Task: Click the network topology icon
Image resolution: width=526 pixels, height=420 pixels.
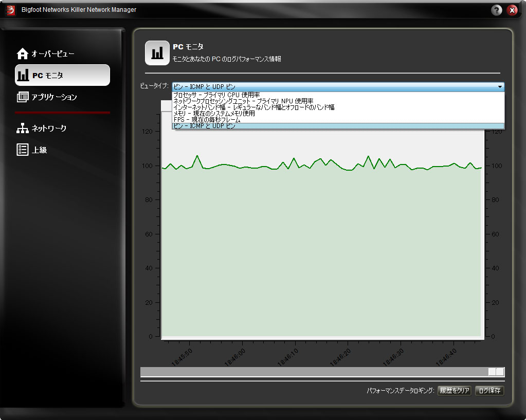Action: click(23, 128)
